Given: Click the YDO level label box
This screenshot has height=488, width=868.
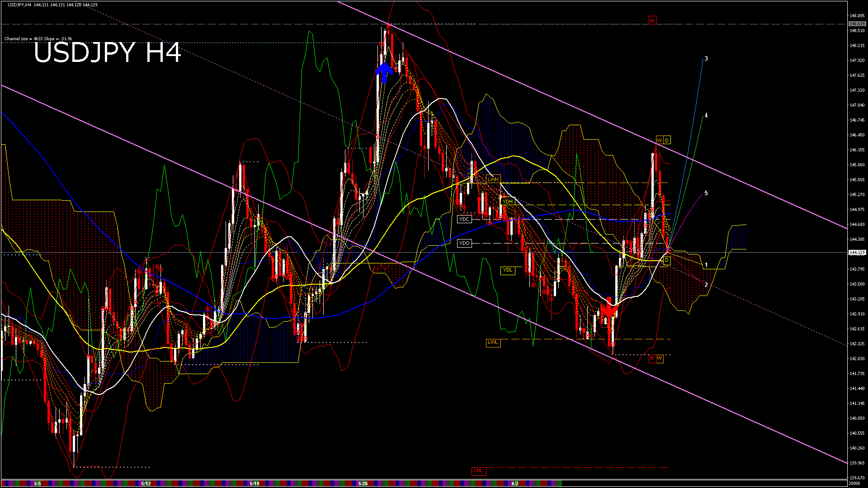Looking at the screenshot, I should [x=464, y=243].
